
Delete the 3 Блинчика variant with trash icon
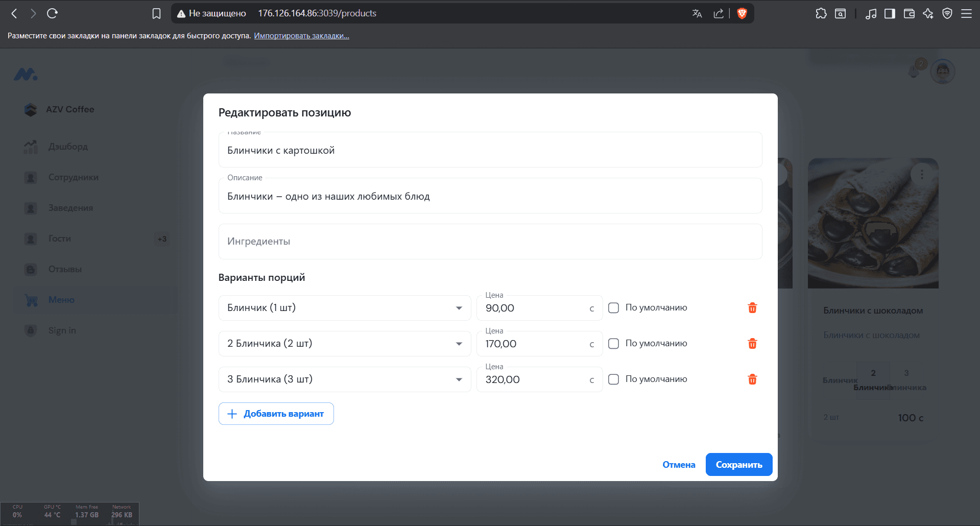click(x=752, y=379)
